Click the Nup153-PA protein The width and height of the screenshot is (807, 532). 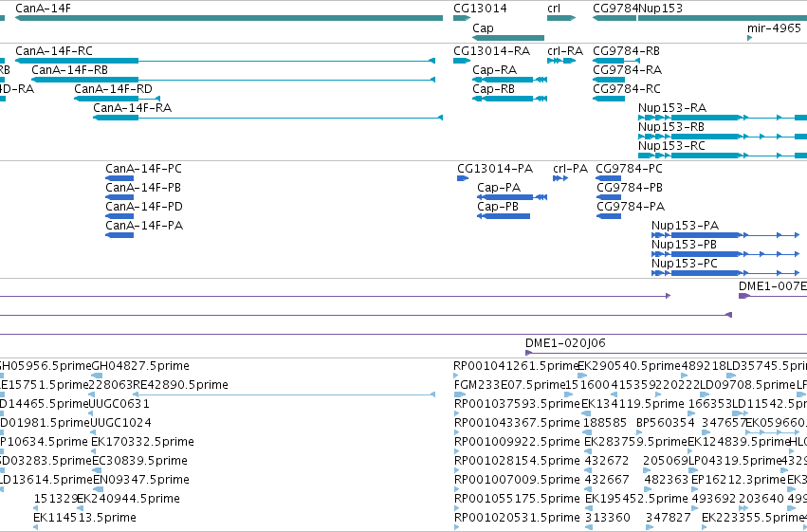click(x=725, y=235)
